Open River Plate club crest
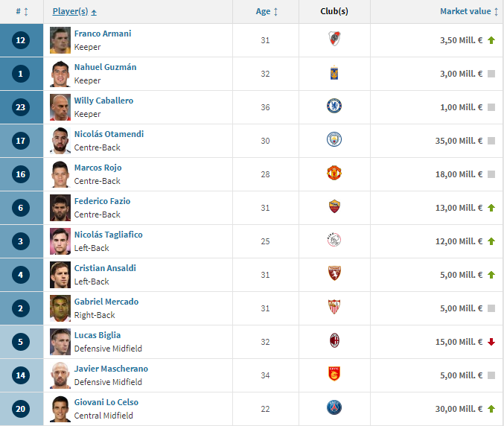 click(x=334, y=39)
